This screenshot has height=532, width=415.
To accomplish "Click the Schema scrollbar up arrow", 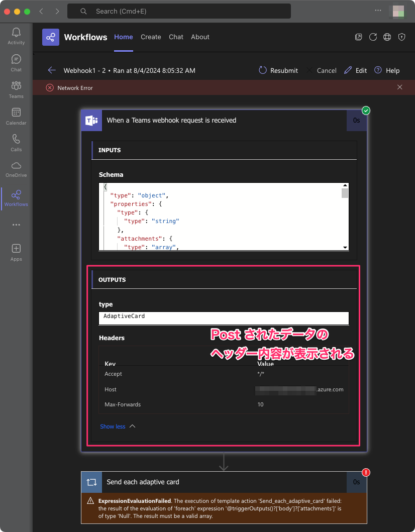I will point(345,185).
